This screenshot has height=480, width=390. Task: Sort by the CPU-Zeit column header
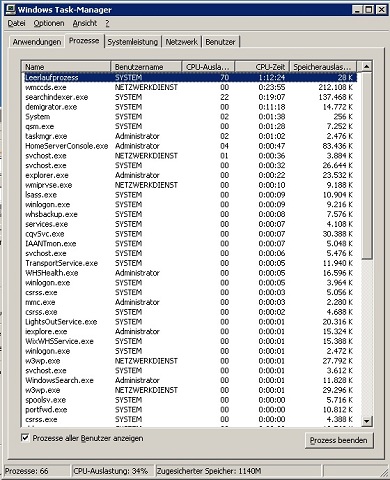[262, 67]
